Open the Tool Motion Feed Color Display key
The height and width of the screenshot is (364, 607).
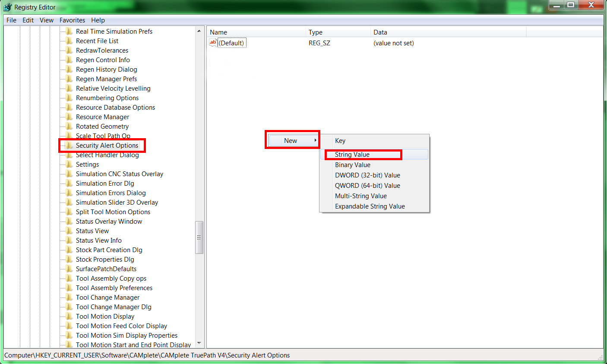[x=121, y=326]
